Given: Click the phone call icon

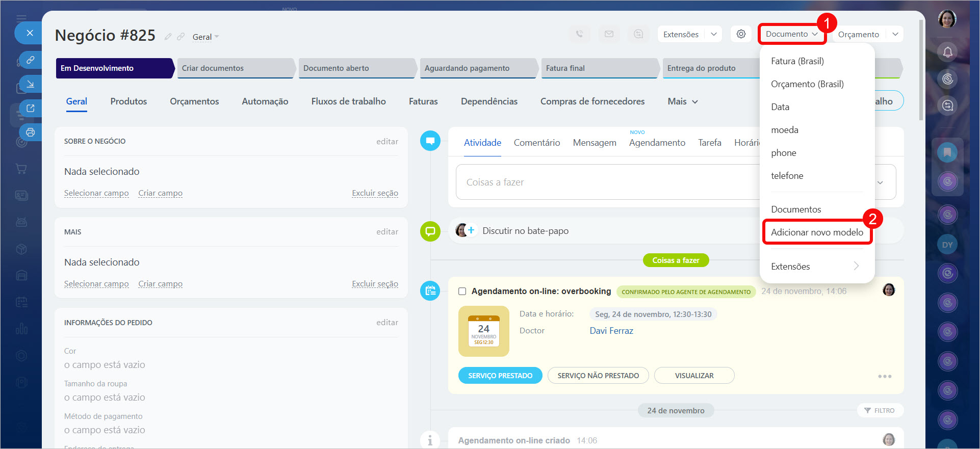Looking at the screenshot, I should [x=579, y=34].
